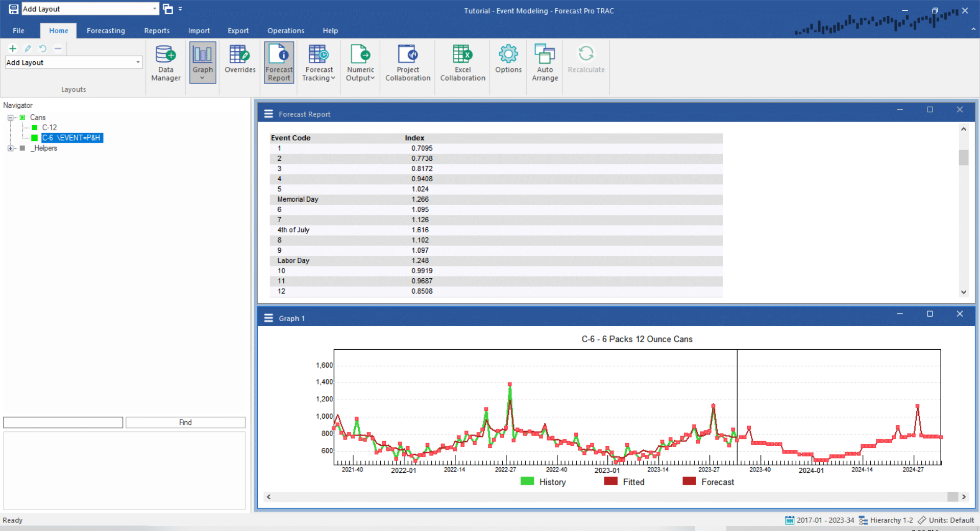Image resolution: width=980 pixels, height=531 pixels.
Task: Switch to the Export tab
Action: [238, 31]
